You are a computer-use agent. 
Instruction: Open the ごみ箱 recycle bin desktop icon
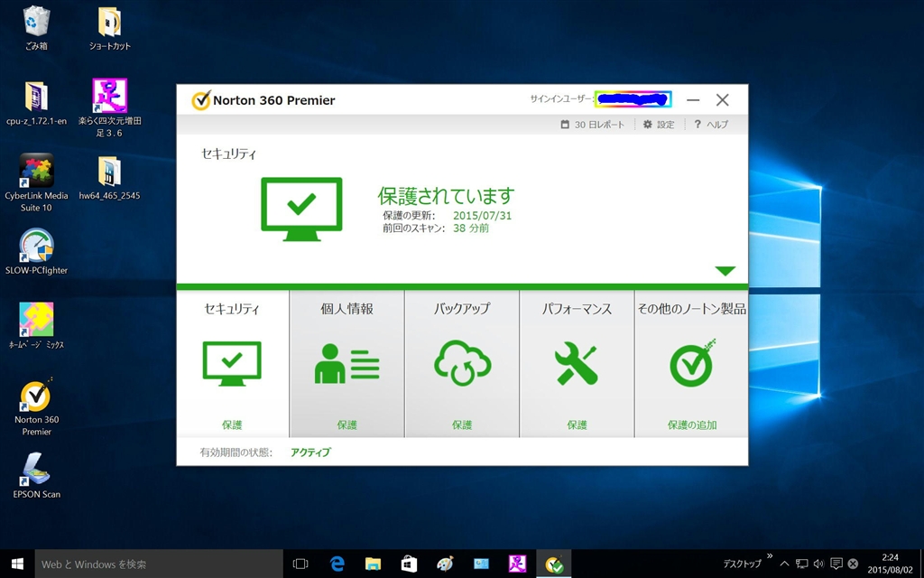36,28
